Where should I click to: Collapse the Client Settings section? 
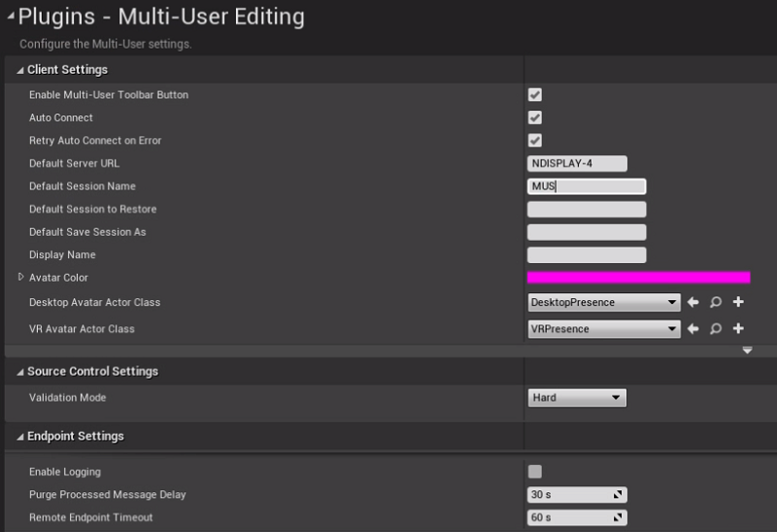[19, 70]
